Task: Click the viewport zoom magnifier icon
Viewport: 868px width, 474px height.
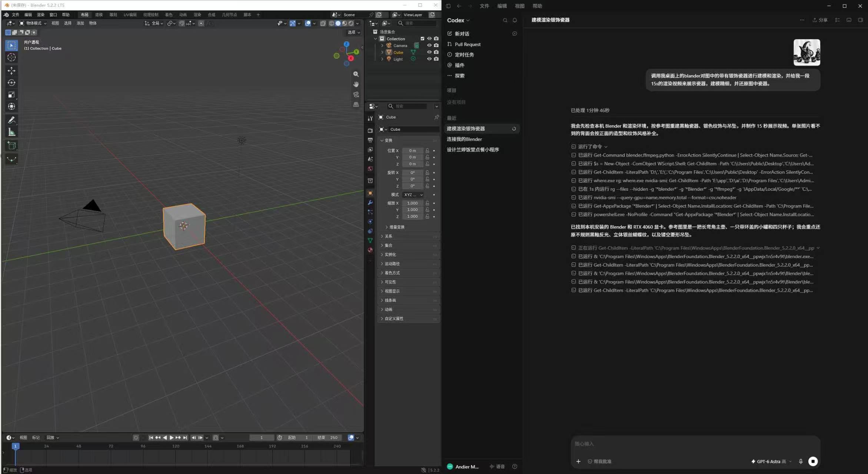Action: (x=356, y=74)
